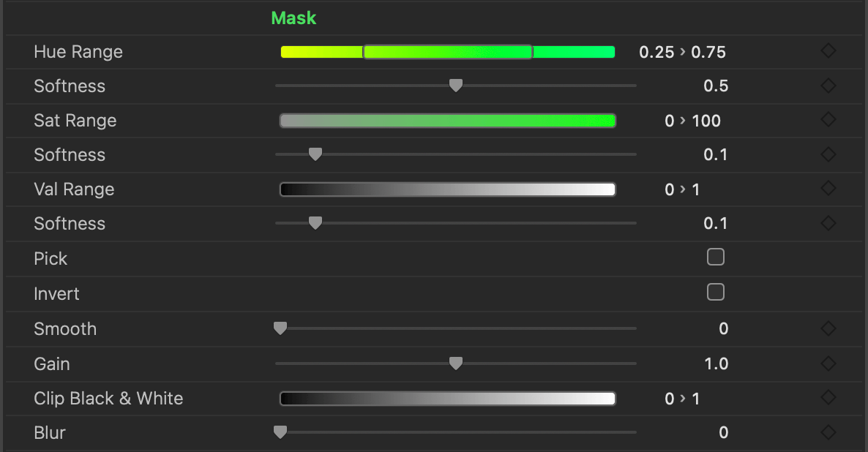Click the Smooth keyframe diamond
Viewport: 868px width, 452px height.
coord(828,328)
